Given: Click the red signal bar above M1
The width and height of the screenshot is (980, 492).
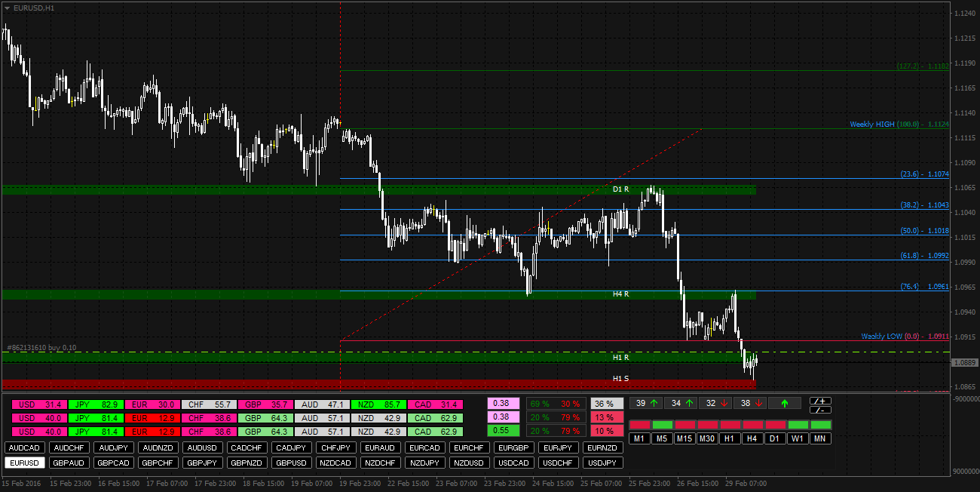Looking at the screenshot, I should coord(639,425).
